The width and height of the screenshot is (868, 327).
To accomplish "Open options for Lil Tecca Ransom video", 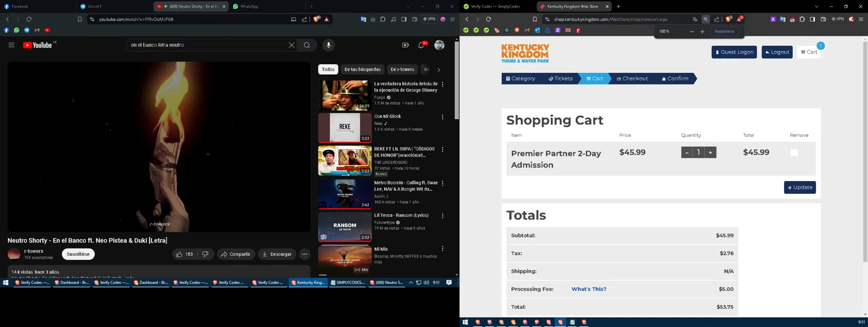I will click(x=443, y=216).
